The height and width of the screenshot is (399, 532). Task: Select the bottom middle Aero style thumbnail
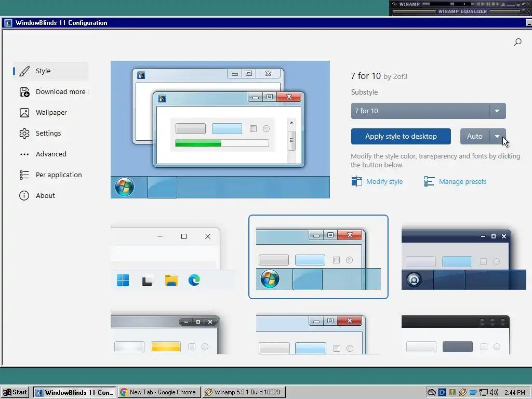[318, 334]
